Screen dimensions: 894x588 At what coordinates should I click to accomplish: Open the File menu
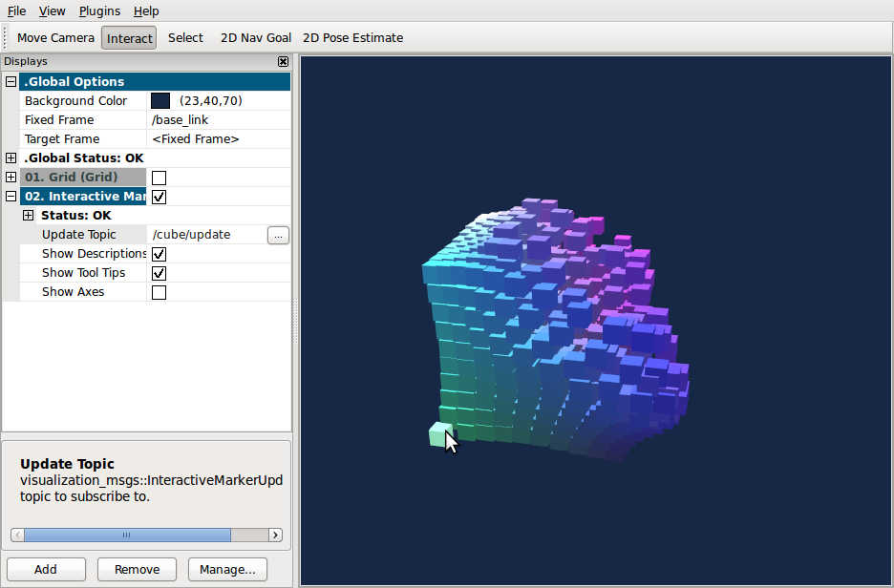point(16,11)
